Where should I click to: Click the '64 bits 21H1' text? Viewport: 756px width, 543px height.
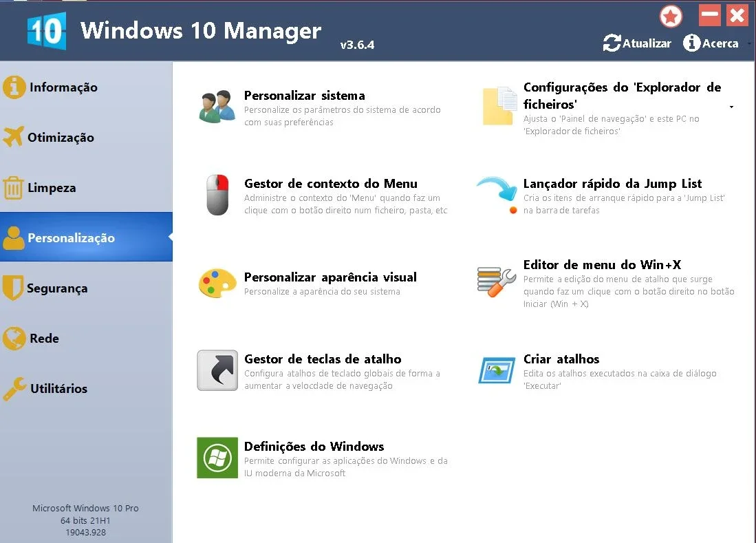(85, 521)
